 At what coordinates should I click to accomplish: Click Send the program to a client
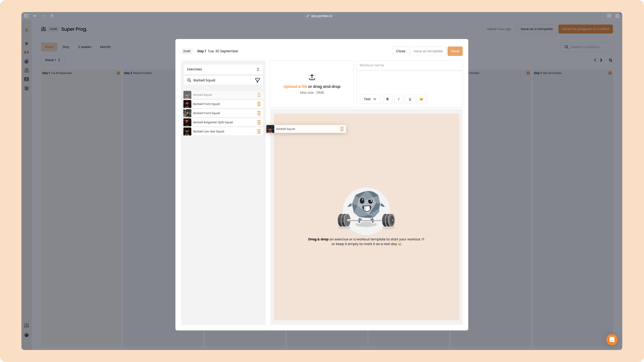(585, 29)
